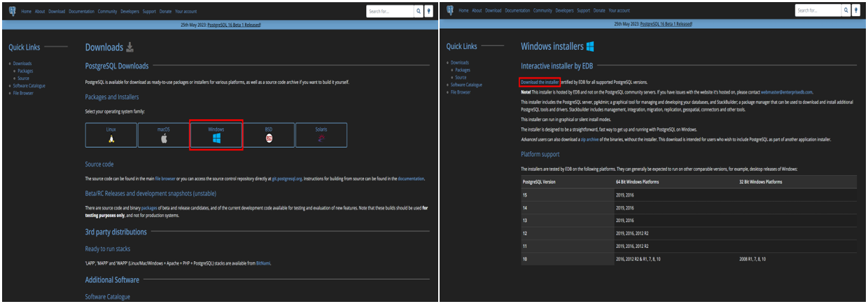868x304 pixels.
Task: Click into search field on Downloads page
Action: coord(390,11)
